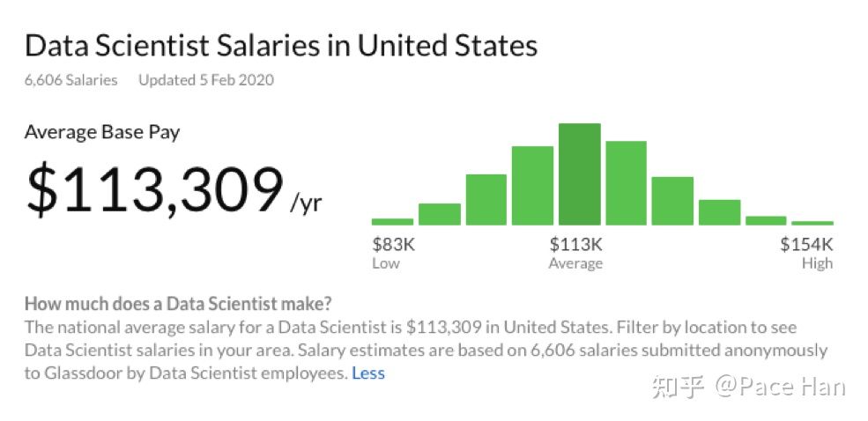Click the Updated 5 Feb 2020 text
This screenshot has width=868, height=421.
206,80
